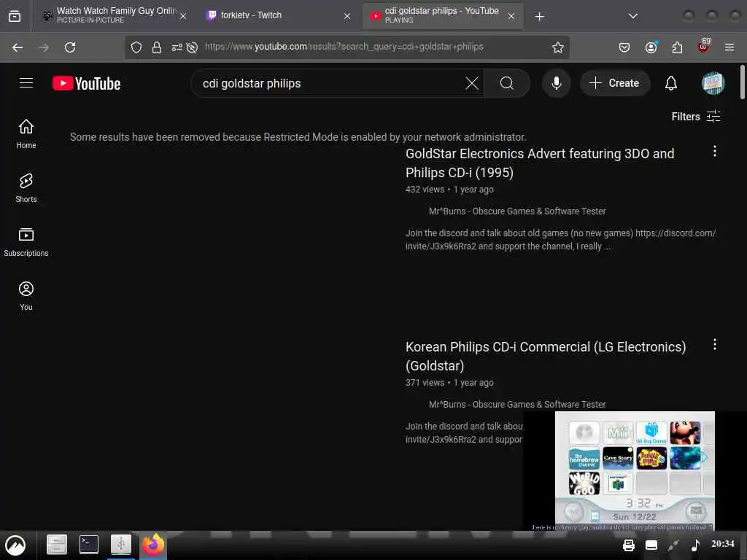Expand the list all tabs chevron

633,16
